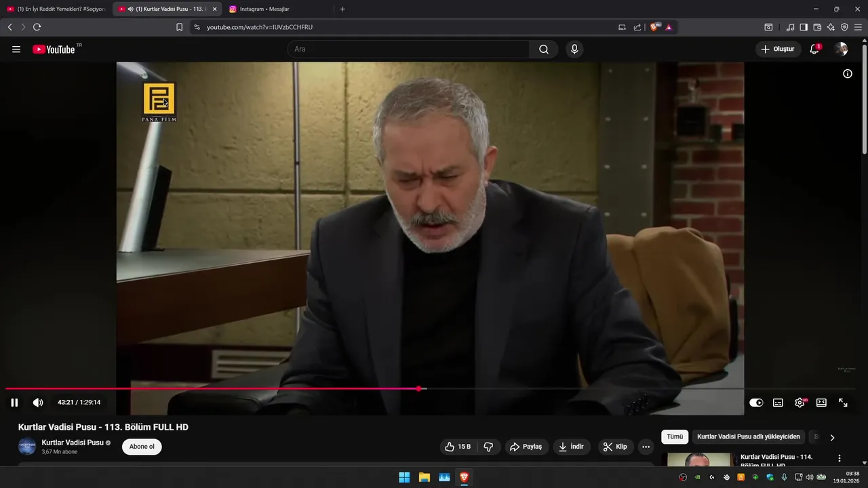
Task: Reload the page
Action: pos(37,27)
